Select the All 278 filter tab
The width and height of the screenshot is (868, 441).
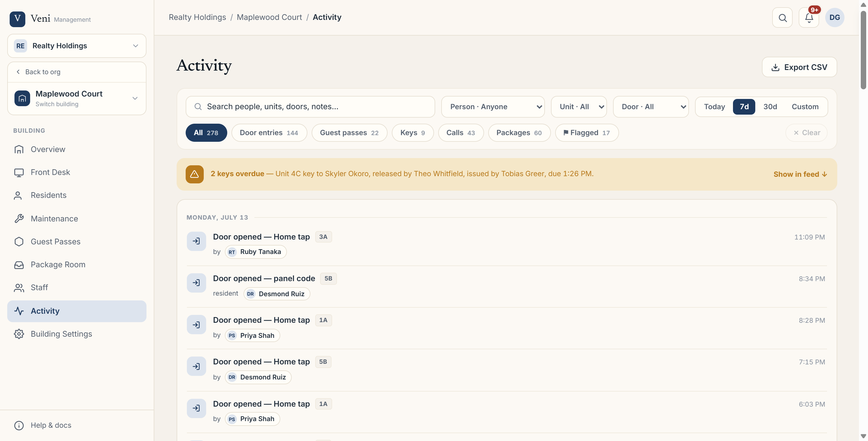click(x=206, y=132)
